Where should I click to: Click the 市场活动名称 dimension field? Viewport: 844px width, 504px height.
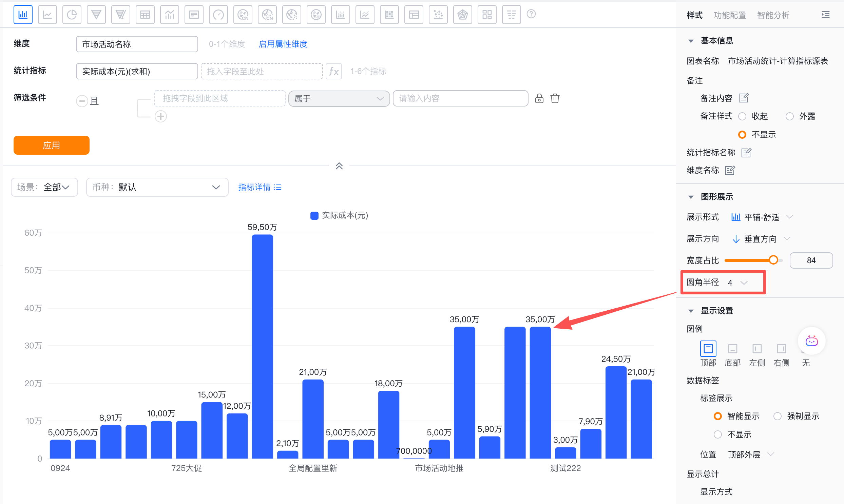[x=137, y=44]
